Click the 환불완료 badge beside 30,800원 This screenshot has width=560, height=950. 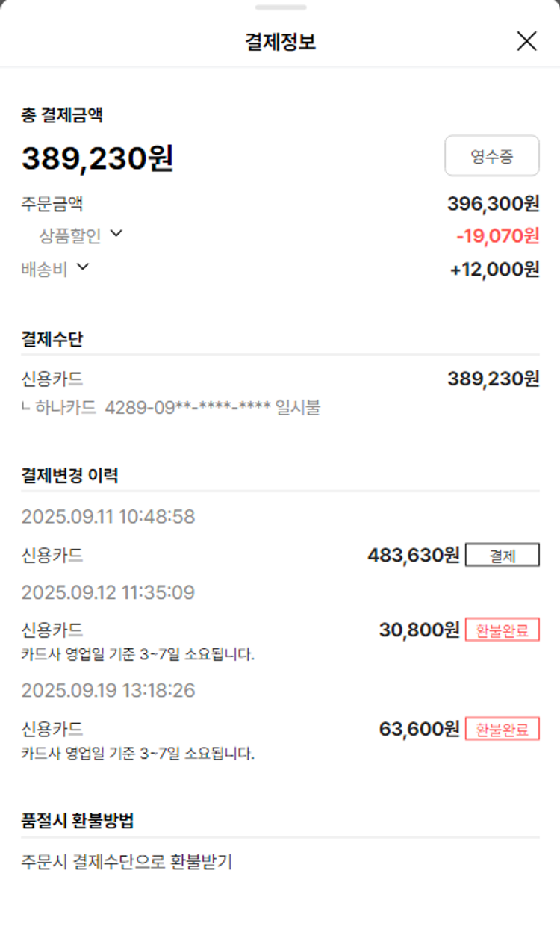tap(502, 630)
